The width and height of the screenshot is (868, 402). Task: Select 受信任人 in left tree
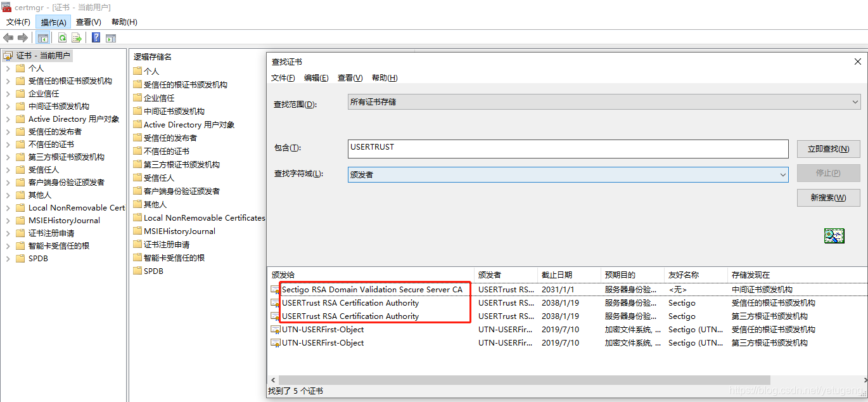[x=44, y=169]
